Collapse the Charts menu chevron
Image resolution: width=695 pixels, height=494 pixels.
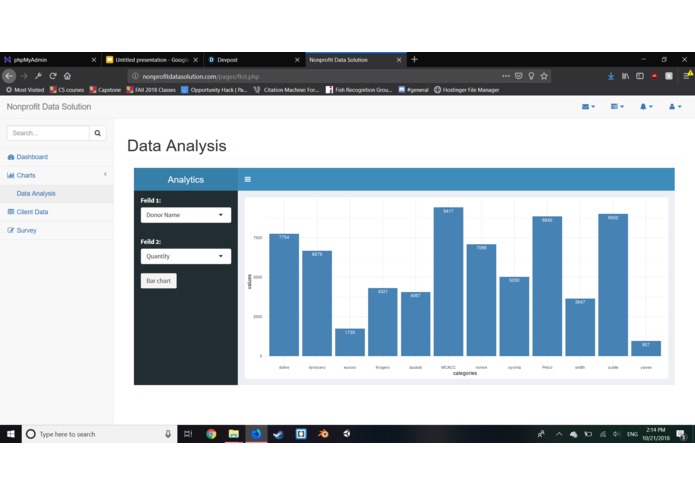105,175
